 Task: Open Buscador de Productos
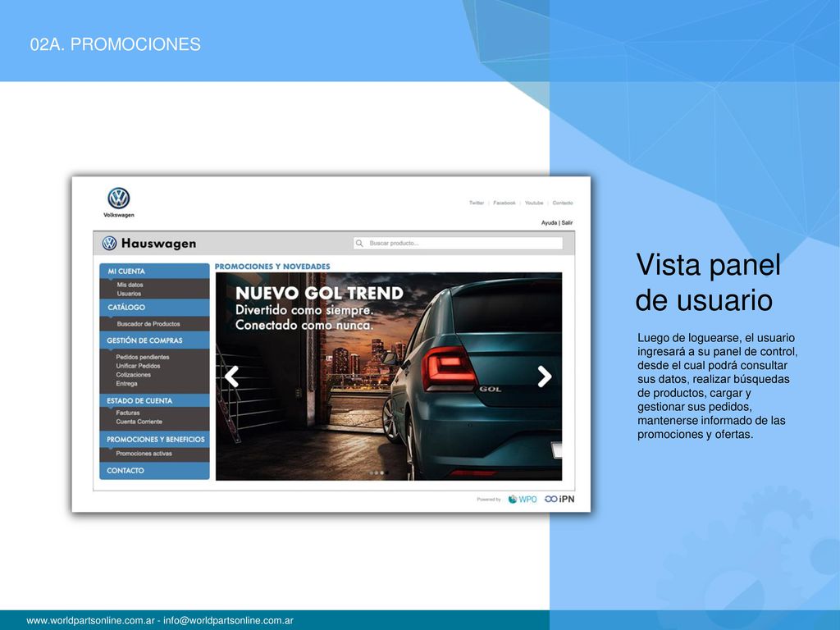coord(148,324)
